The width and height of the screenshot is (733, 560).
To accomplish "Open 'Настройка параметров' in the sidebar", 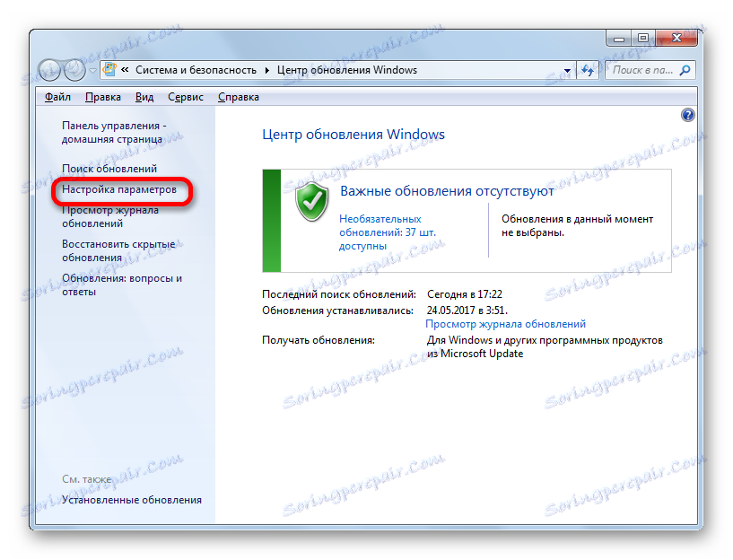I will coord(119,189).
